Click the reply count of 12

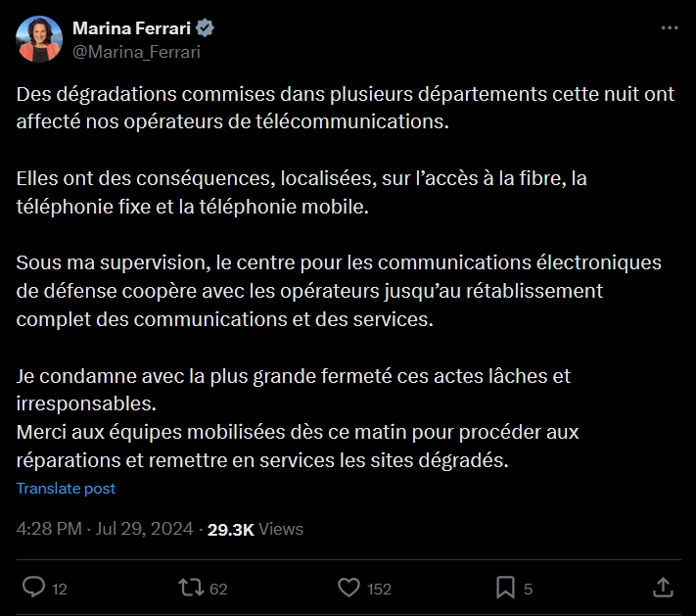(59, 589)
